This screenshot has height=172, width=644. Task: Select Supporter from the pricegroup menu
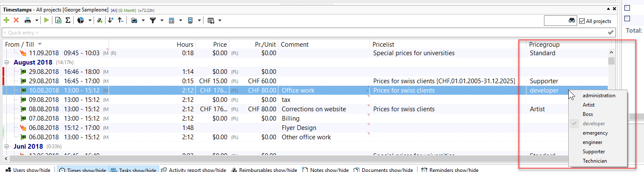pos(593,152)
